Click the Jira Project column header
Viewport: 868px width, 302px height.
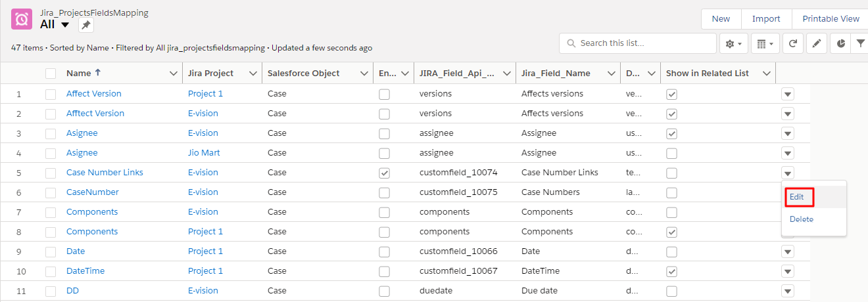(210, 74)
